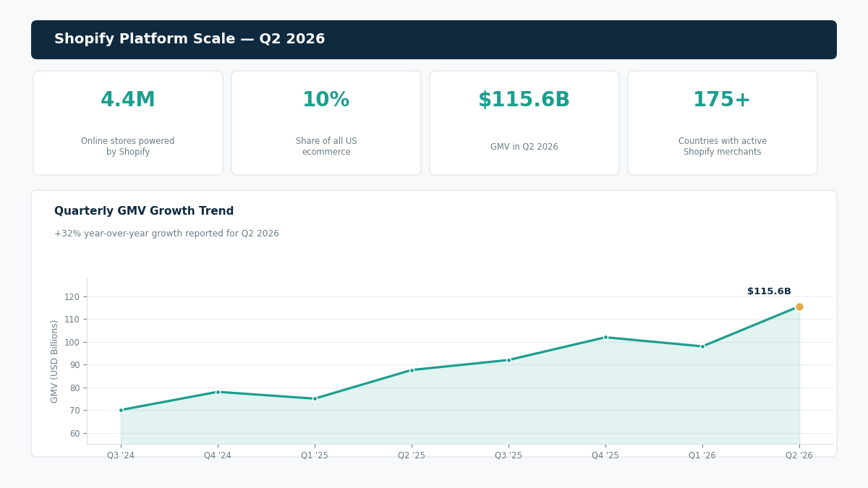Click the orange Q2 '26 data point

click(799, 307)
